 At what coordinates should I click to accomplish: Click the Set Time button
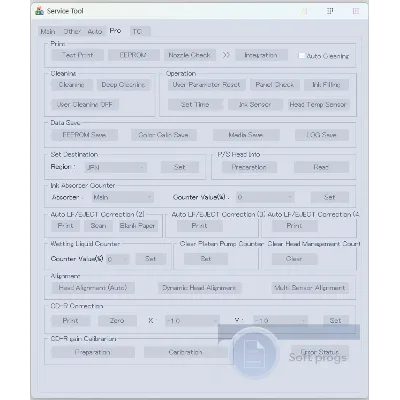coord(195,104)
